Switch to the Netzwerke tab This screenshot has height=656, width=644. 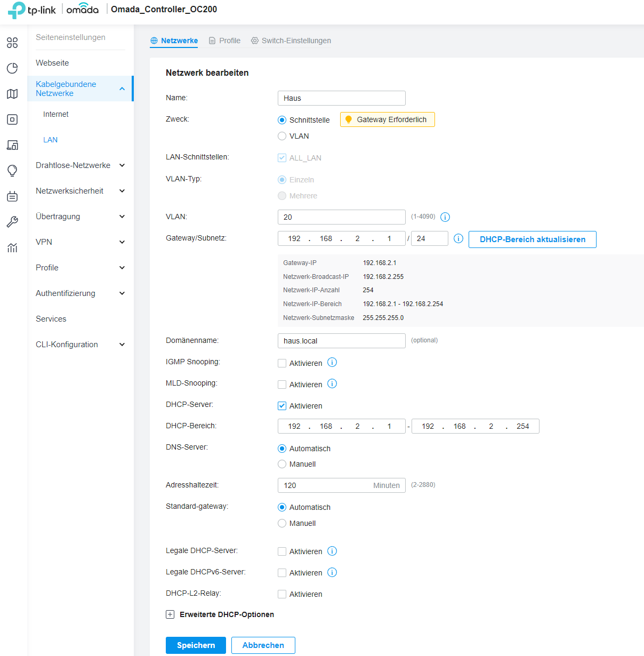tap(174, 41)
